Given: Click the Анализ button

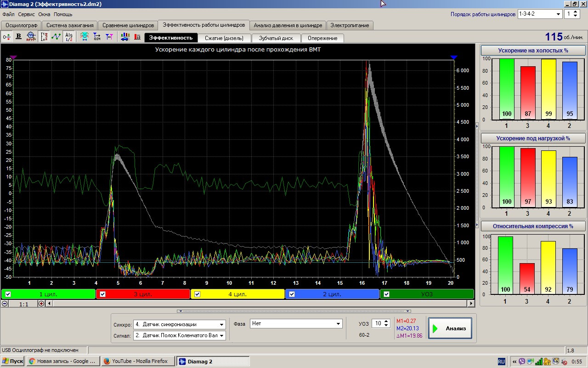Looking at the screenshot, I should point(450,328).
